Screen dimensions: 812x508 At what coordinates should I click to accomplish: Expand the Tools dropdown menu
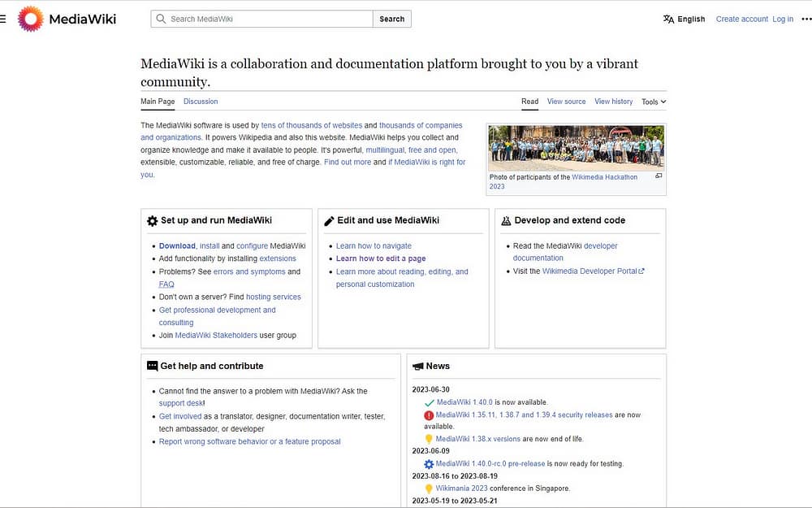[653, 102]
